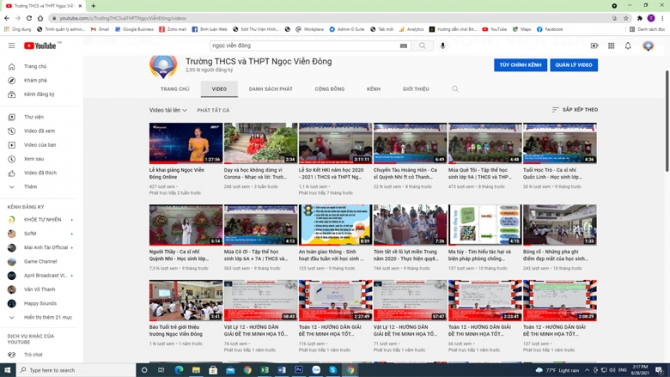Switch to Trang chủ channel tab
This screenshot has height=377, width=670.
click(175, 89)
